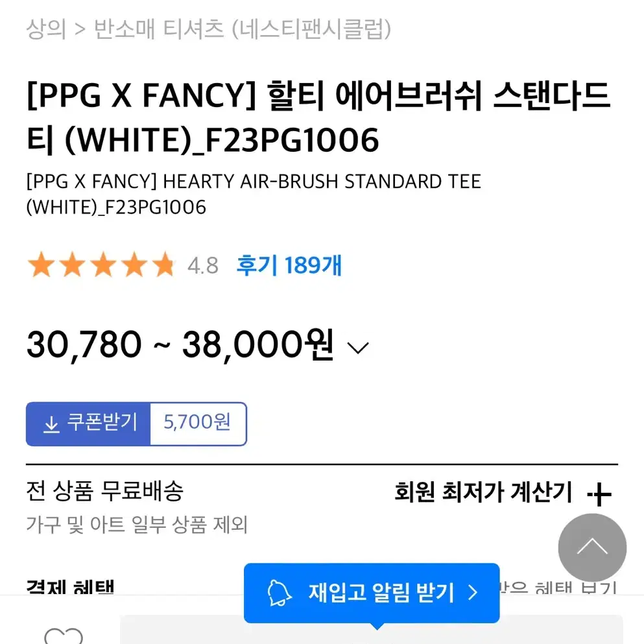Open the 회원 최저가 계산기 label

click(x=483, y=492)
